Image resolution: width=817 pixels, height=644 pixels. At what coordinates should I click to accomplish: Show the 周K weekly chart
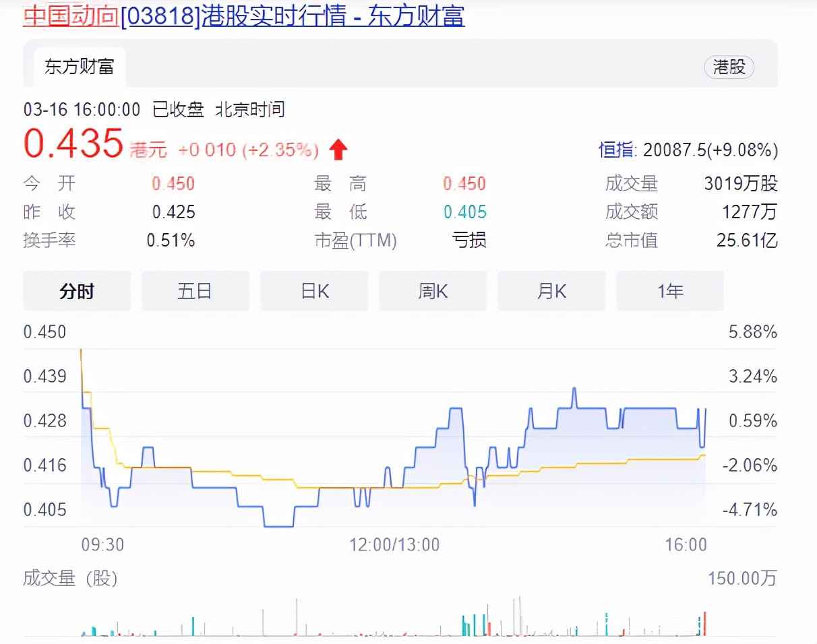click(x=433, y=291)
